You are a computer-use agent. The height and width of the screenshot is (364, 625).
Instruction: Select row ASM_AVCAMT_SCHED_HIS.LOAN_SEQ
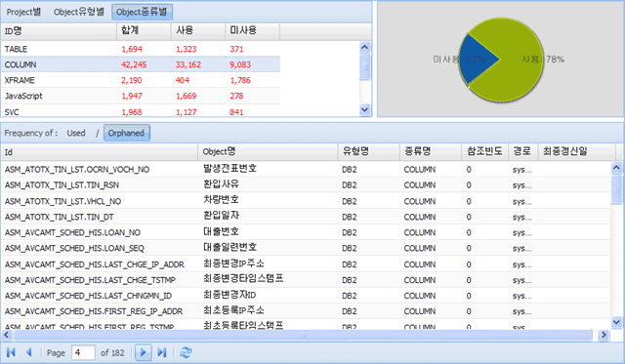click(x=306, y=248)
